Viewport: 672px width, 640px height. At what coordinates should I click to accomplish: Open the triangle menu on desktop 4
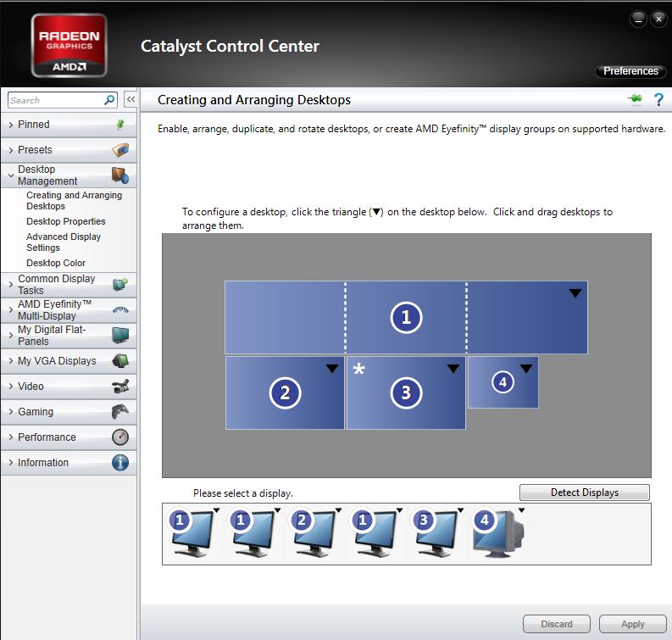pos(526,369)
